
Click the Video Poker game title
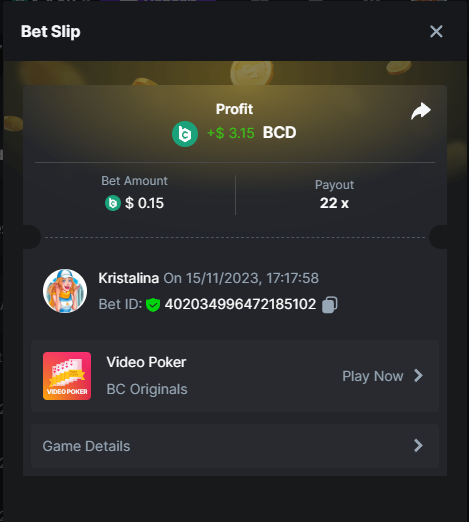(146, 362)
